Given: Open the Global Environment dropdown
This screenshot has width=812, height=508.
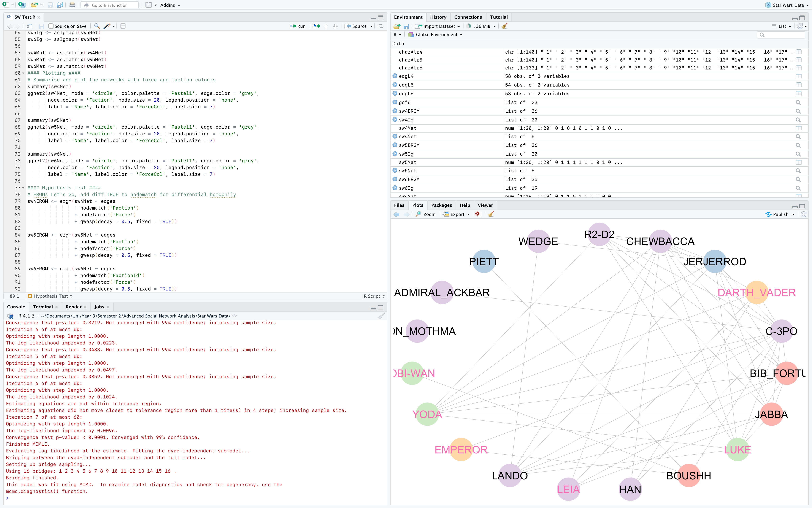Looking at the screenshot, I should coord(435,35).
